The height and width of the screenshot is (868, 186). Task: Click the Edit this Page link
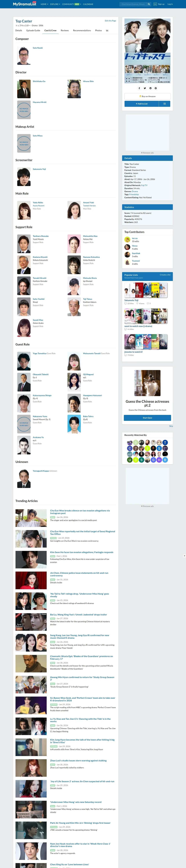[x=110, y=21]
